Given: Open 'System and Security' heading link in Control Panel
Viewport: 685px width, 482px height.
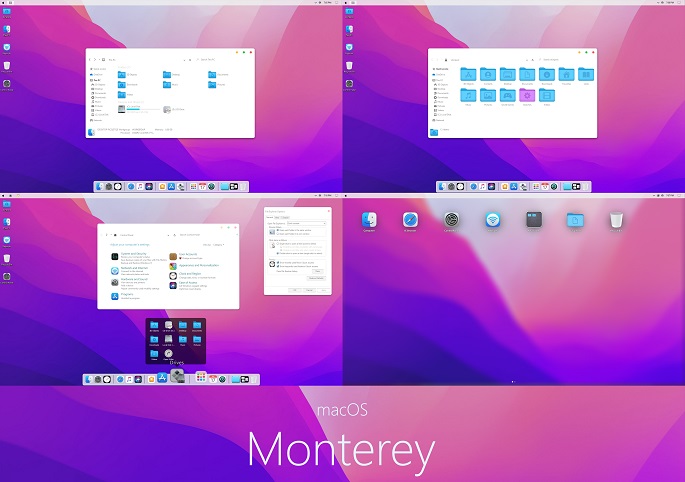Looking at the screenshot, I should coord(134,253).
